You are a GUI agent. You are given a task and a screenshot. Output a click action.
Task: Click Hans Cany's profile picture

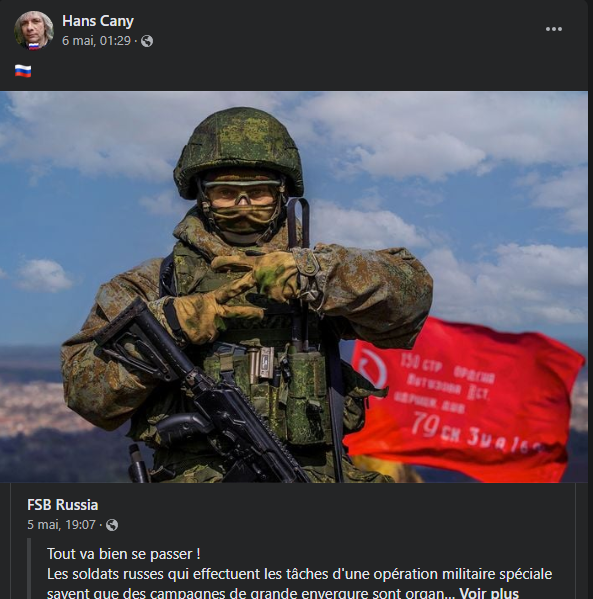[34, 31]
